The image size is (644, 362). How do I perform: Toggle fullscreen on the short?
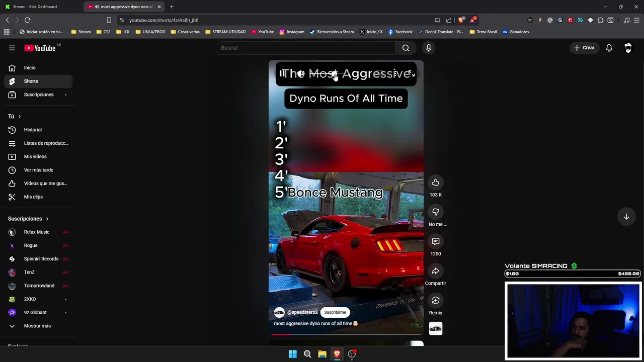[412, 74]
